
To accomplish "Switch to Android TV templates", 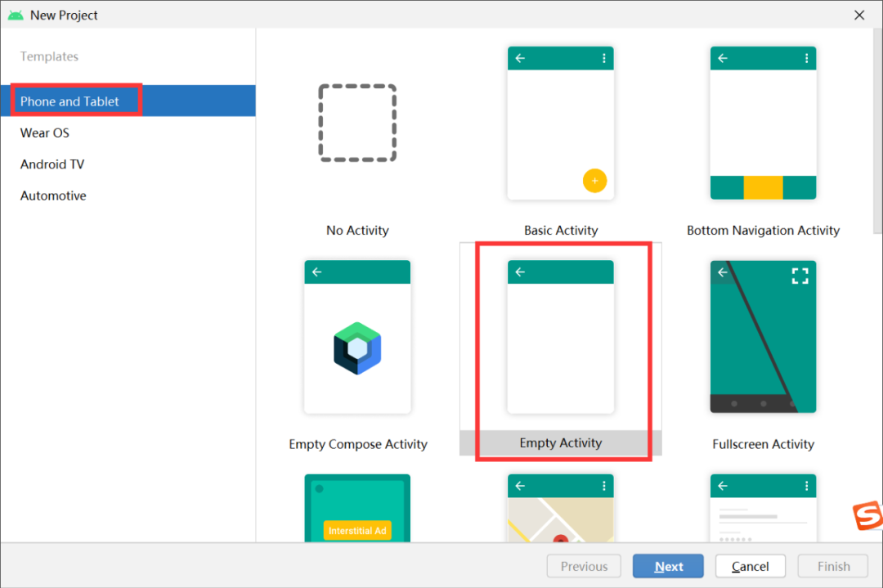I will click(x=128, y=164).
